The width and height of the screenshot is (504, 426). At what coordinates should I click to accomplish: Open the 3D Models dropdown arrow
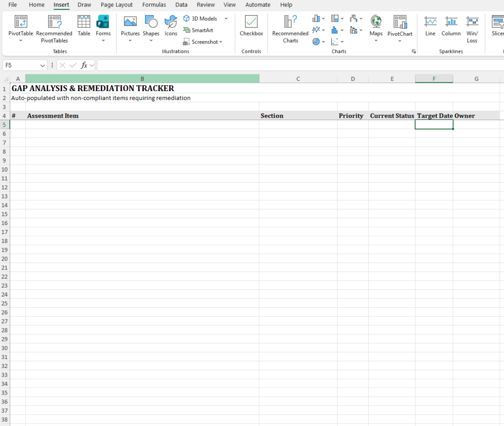pyautogui.click(x=226, y=18)
